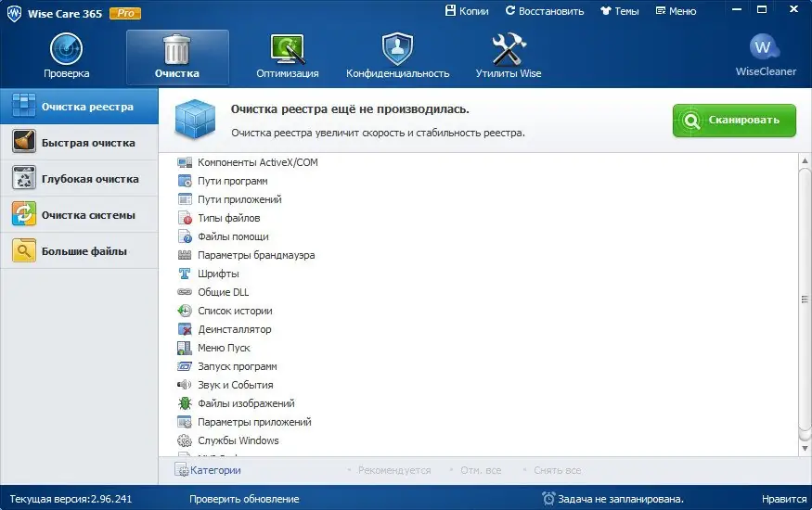The width and height of the screenshot is (812, 510).
Task: Open Задача не запланирована scheduler text
Action: [x=621, y=499]
